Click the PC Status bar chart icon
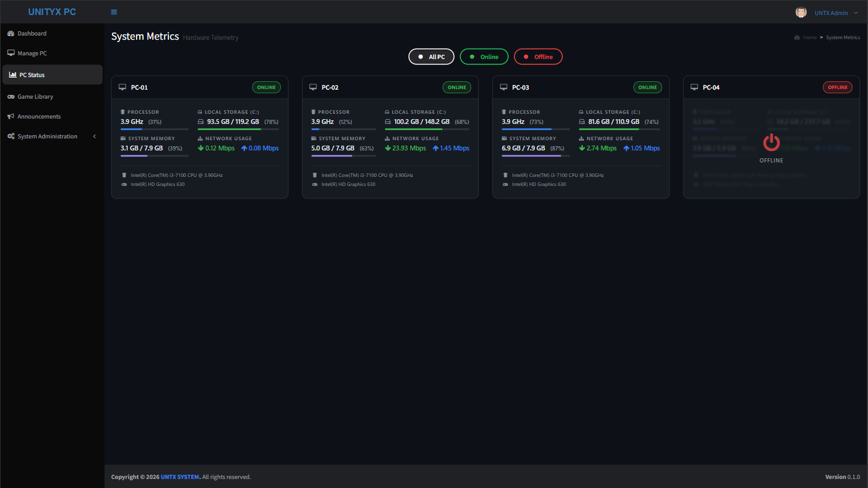 [13, 75]
